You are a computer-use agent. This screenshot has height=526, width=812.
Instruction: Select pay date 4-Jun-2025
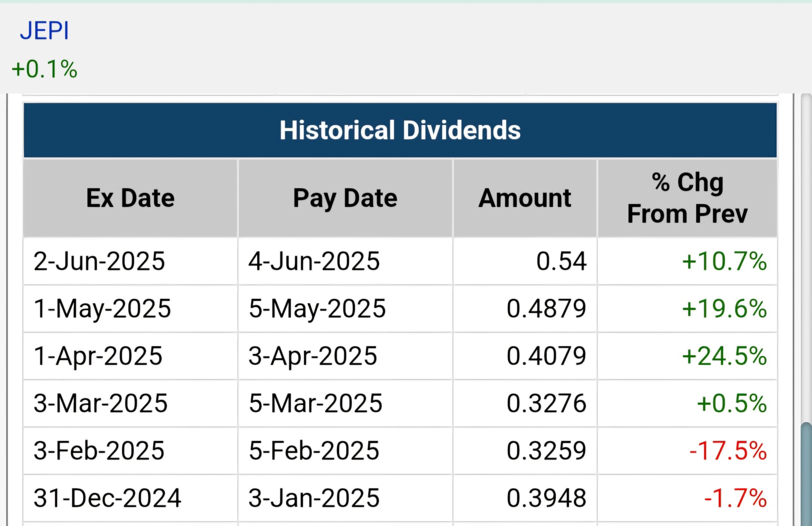click(x=314, y=261)
